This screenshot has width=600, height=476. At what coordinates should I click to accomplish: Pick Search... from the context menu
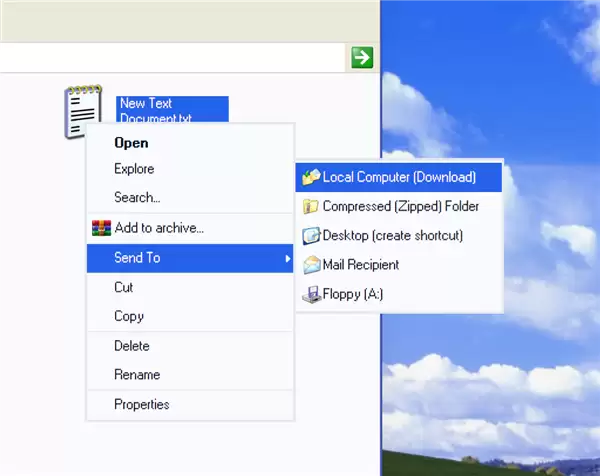click(x=137, y=198)
